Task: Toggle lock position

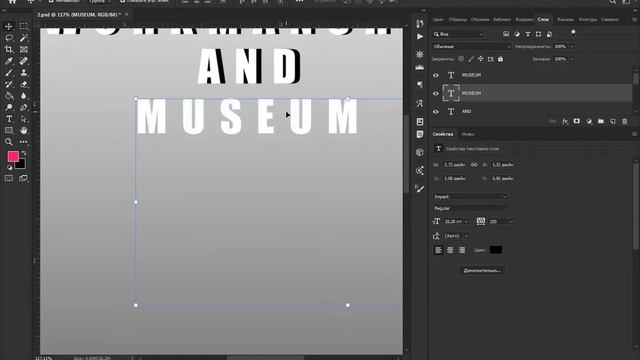Action: pos(480,59)
